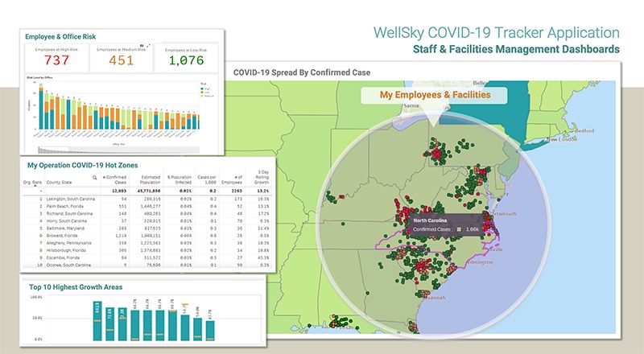Click the High legend swatch in Risk chart
This screenshot has height=354, width=644.
click(202, 89)
